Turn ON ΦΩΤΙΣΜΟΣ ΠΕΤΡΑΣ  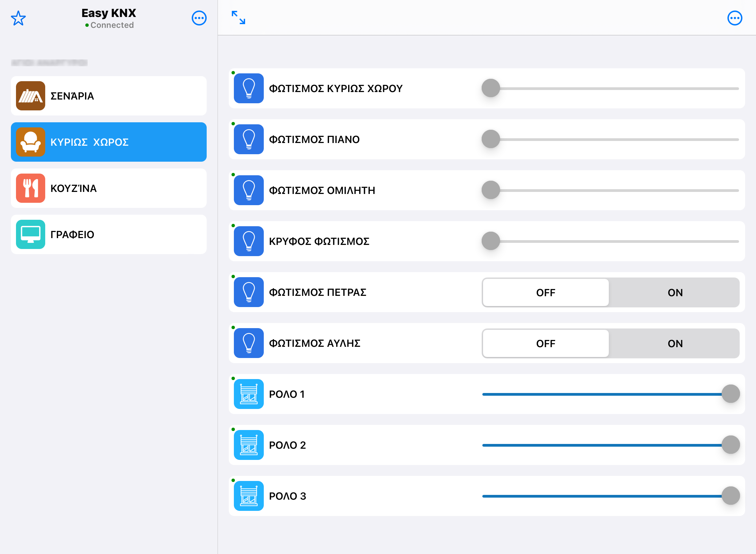tap(675, 292)
